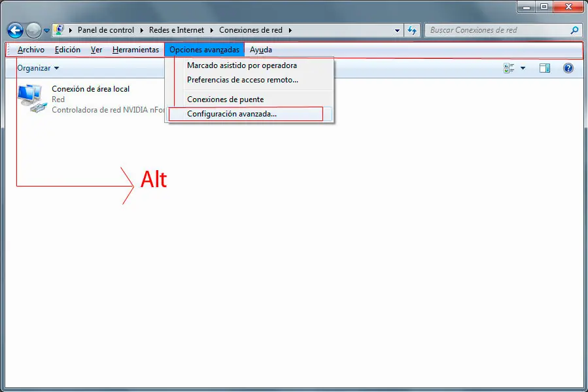Toggle the preview pane icon

click(x=545, y=68)
